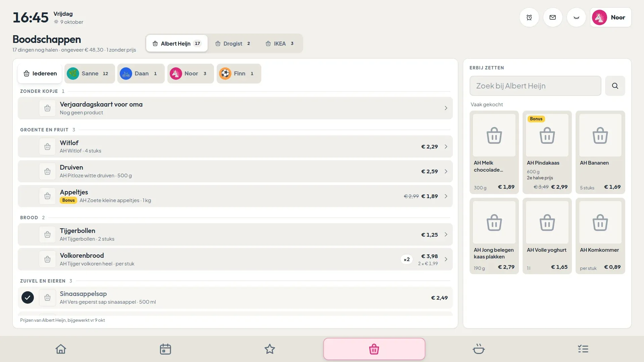
Task: Filter list by Daan
Action: [141, 73]
